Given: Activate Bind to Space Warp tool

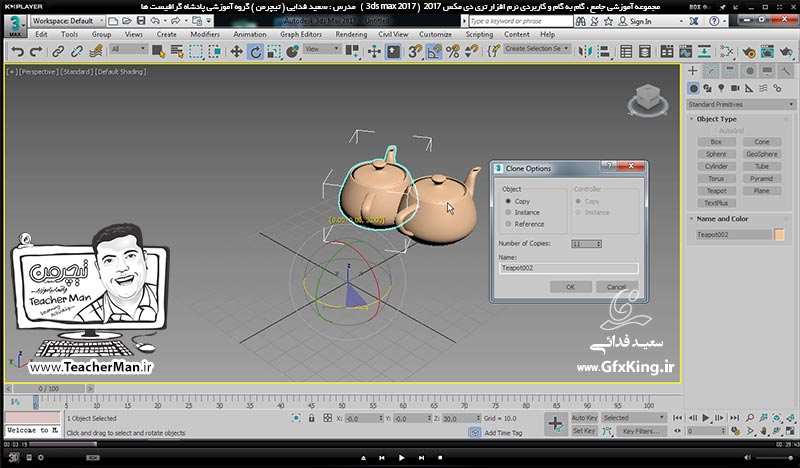Looking at the screenshot, I should click(x=95, y=52).
